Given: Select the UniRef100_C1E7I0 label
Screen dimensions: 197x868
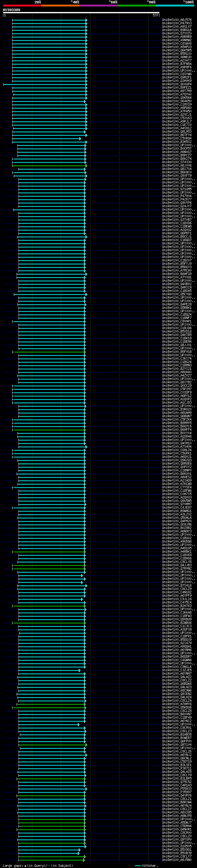Looking at the screenshot, I should (177, 125).
